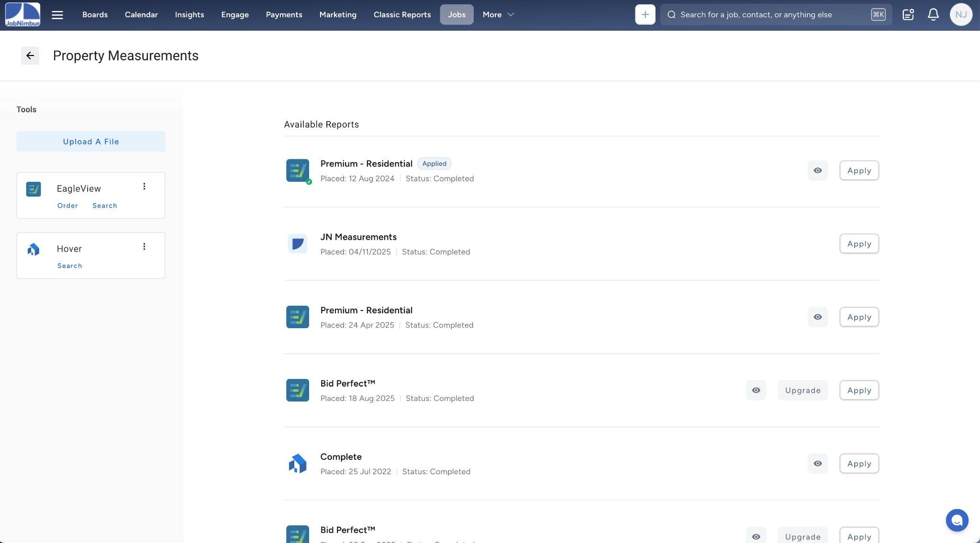Click the NJ user avatar

pyautogui.click(x=960, y=15)
